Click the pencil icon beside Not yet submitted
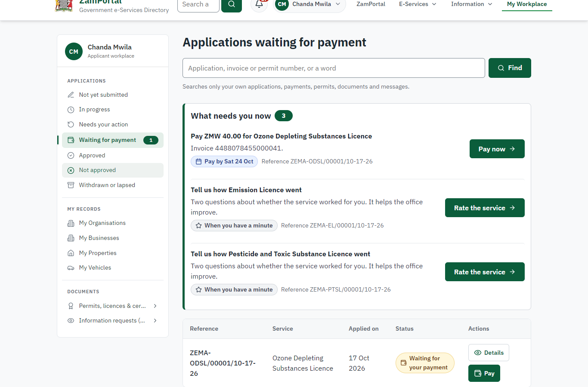The image size is (588, 387). [71, 95]
